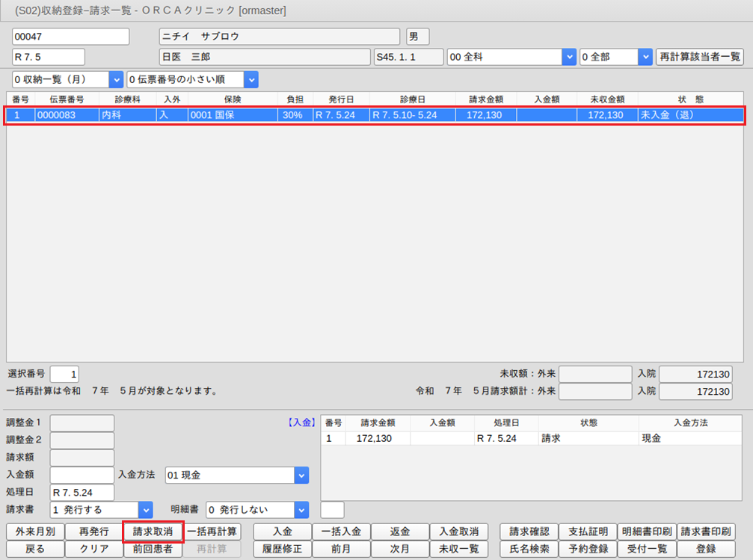The image size is (753, 560).
Task: Click the 一括再計算 button
Action: (212, 532)
